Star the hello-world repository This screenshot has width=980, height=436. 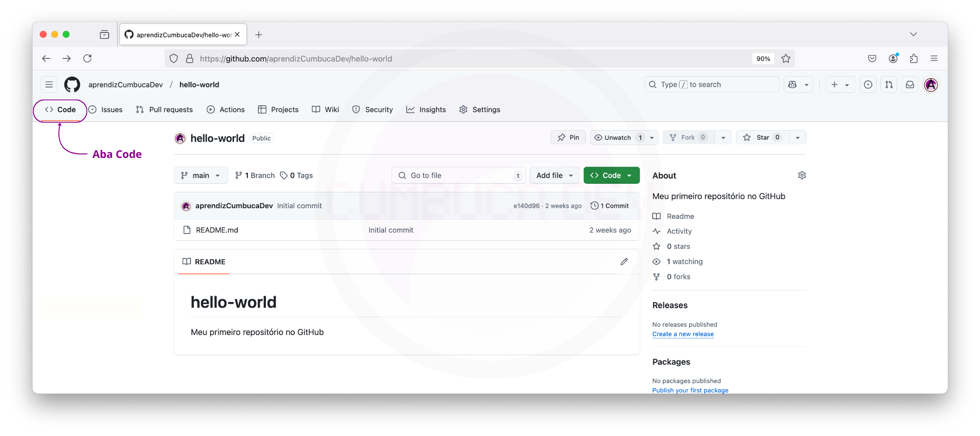pyautogui.click(x=761, y=137)
